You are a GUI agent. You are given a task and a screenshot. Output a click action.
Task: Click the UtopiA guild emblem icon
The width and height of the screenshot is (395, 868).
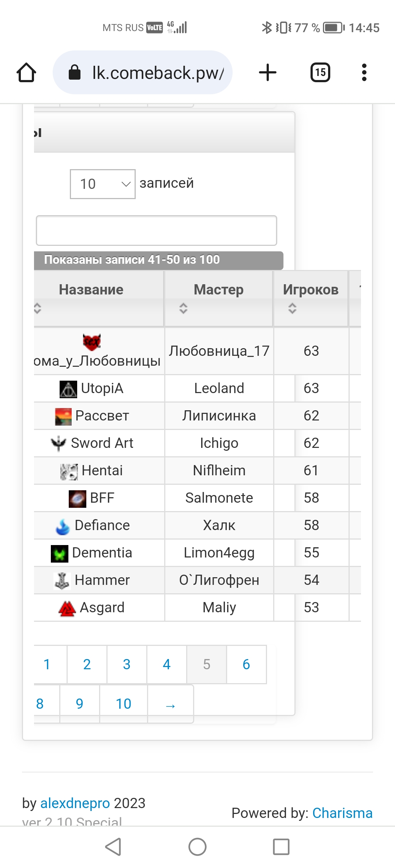coord(68,389)
